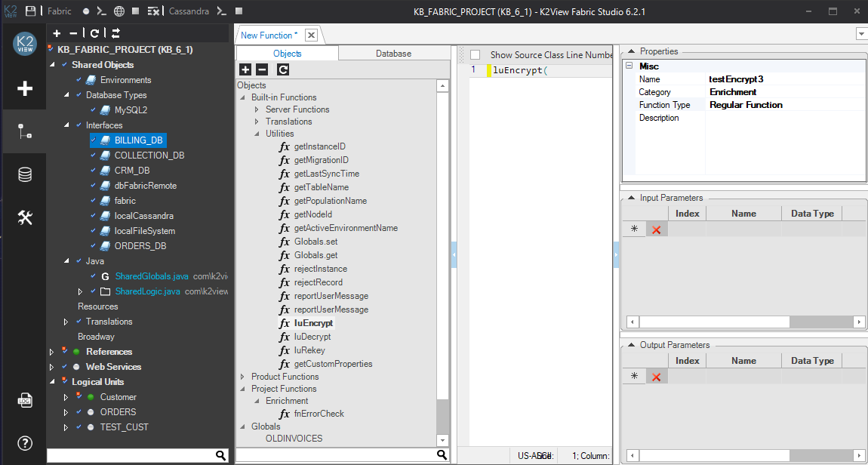Select the luDecrypt function

(312, 337)
